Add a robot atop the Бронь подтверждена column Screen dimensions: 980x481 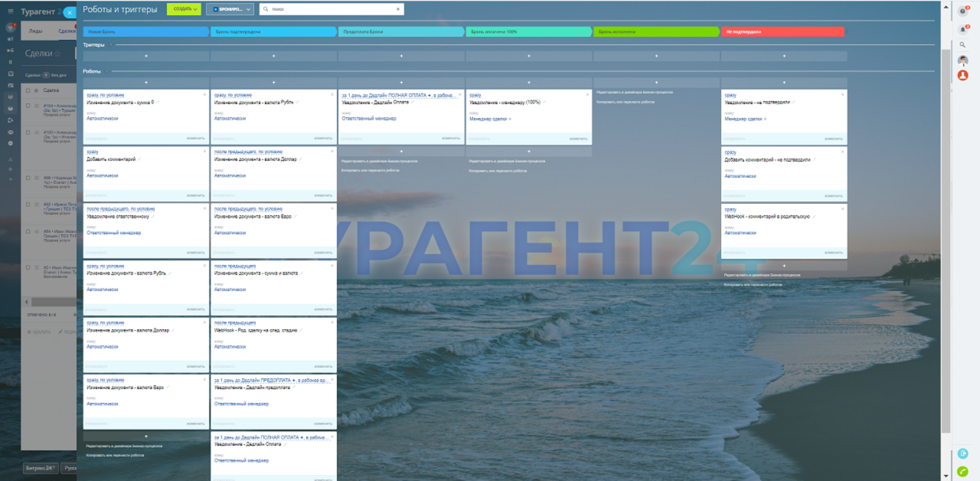point(274,82)
